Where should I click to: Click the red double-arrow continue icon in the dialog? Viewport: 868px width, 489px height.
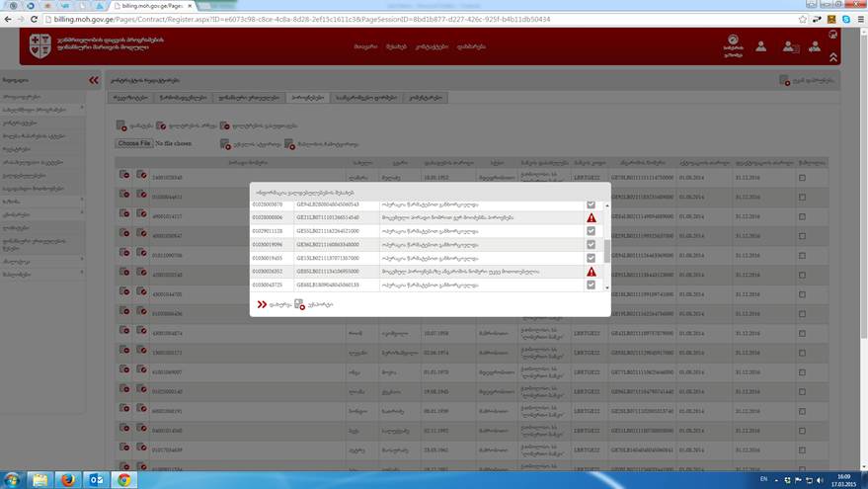point(262,304)
